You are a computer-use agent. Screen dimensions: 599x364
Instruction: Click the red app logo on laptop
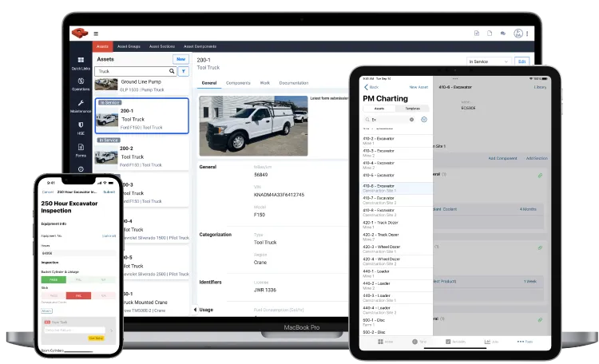(80, 34)
